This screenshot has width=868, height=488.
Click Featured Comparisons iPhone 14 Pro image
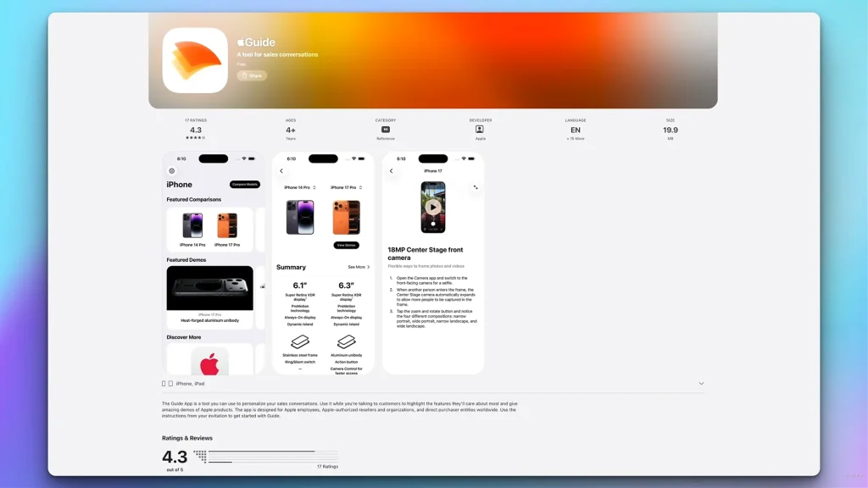tap(192, 225)
